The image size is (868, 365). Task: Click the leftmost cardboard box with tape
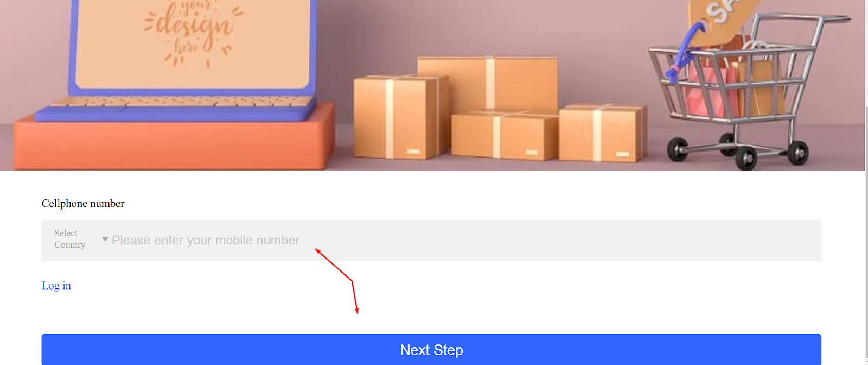coord(400,117)
